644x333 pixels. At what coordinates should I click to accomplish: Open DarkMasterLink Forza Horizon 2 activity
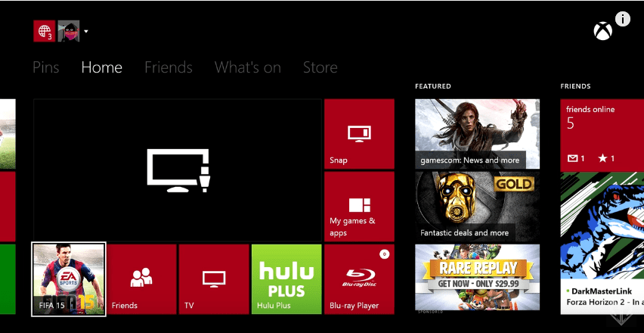coord(602,244)
